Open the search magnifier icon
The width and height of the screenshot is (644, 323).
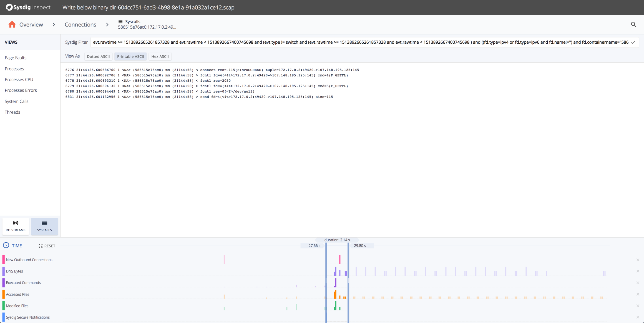point(633,24)
